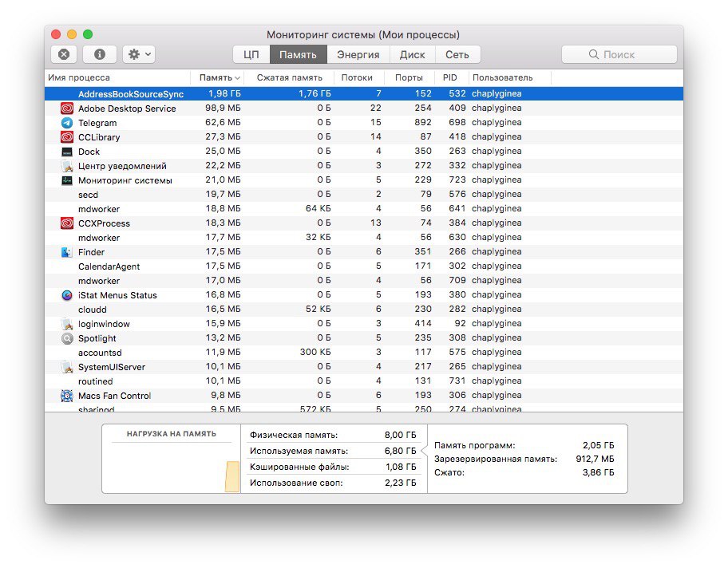The height and width of the screenshot is (568, 728).
Task: Select mdworker with PID 641
Action: click(x=364, y=209)
